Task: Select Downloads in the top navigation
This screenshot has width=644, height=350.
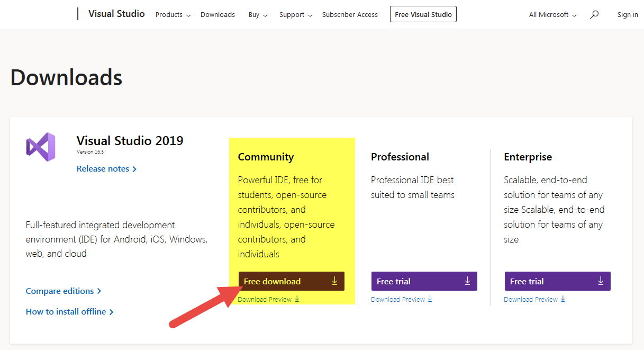Action: tap(217, 14)
